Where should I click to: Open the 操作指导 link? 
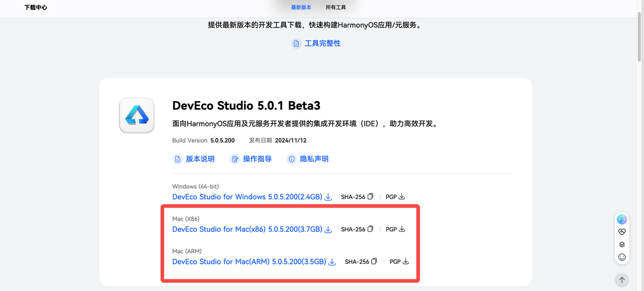point(257,159)
